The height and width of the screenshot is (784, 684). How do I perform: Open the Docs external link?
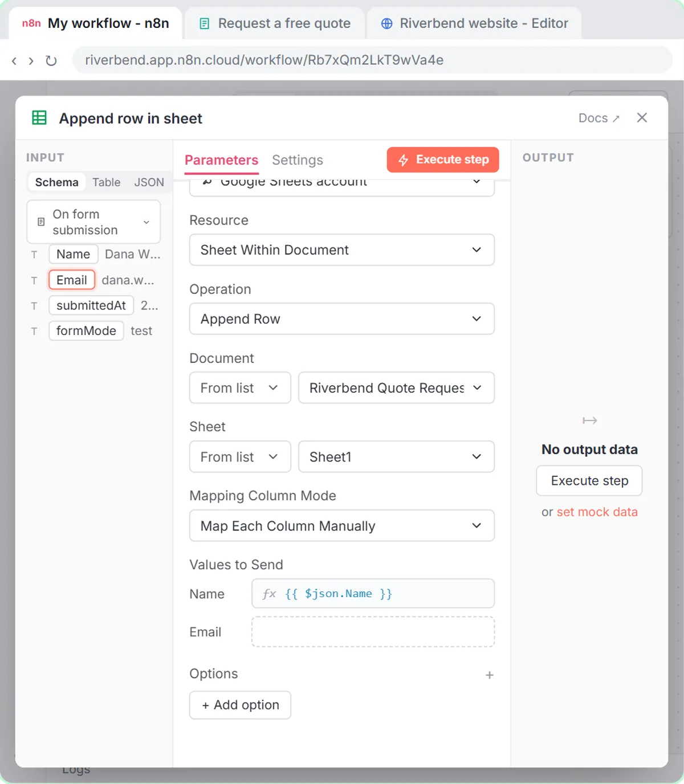[x=598, y=118]
